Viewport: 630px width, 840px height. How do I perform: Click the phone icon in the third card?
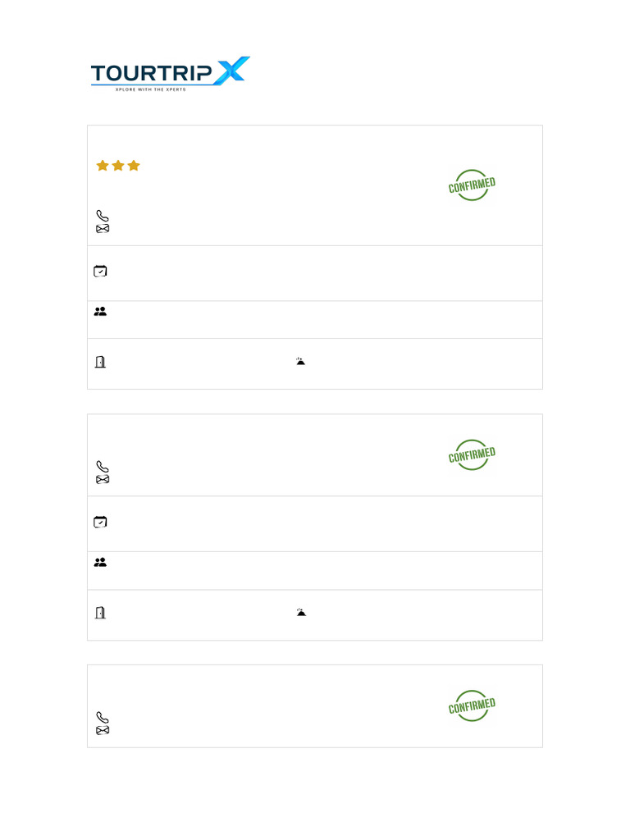[103, 718]
